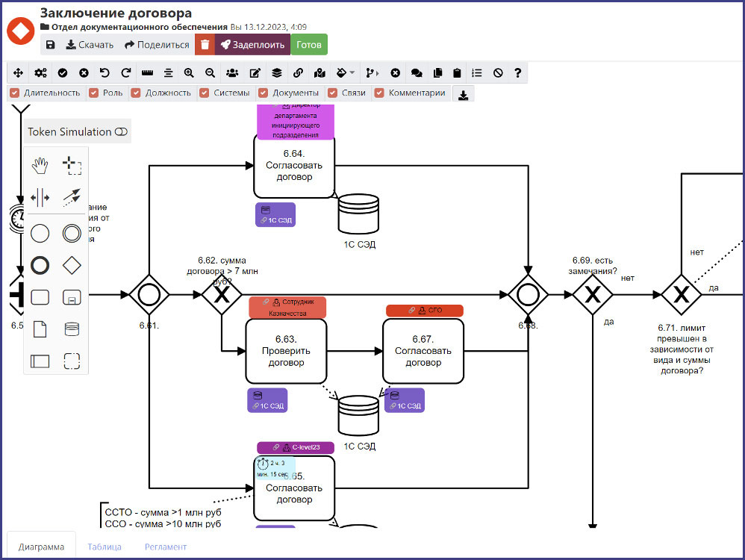
Task: Open the Регламент tab
Action: 166,547
